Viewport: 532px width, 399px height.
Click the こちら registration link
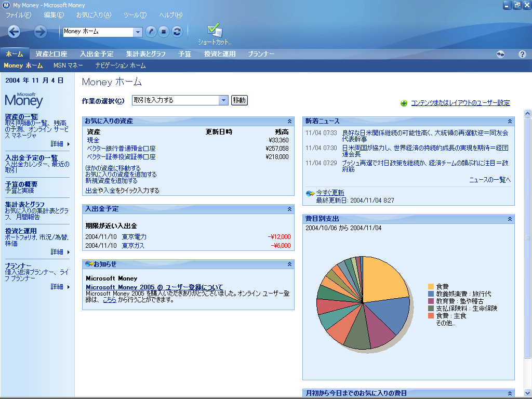(110, 300)
